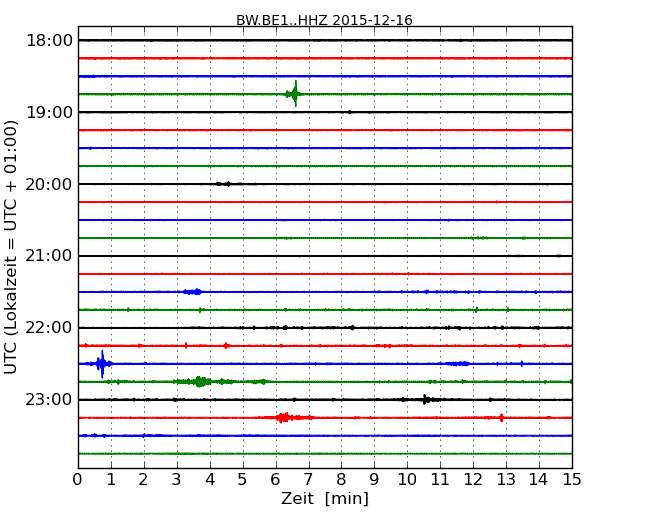Select the large blue spike on the 22:30 trace

(x=102, y=364)
